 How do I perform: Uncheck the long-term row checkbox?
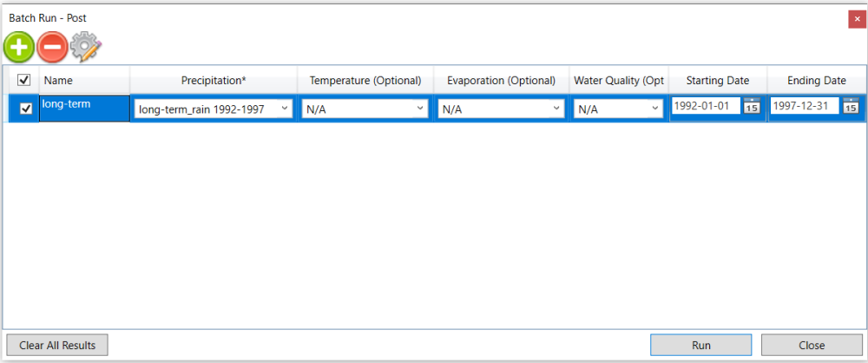click(x=25, y=109)
